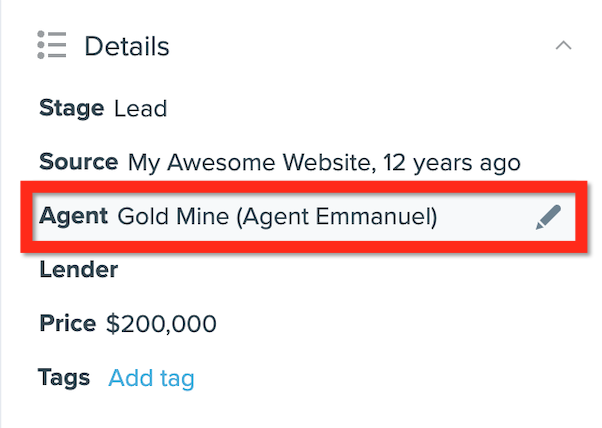The height and width of the screenshot is (428, 602).
Task: Click the pencil edit icon for Agent
Action: click(548, 217)
